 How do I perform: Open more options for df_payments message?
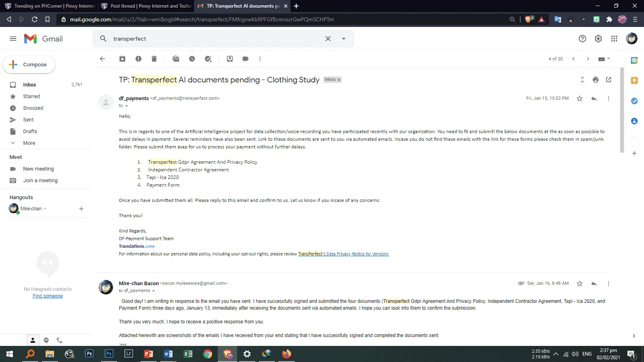tap(609, 99)
